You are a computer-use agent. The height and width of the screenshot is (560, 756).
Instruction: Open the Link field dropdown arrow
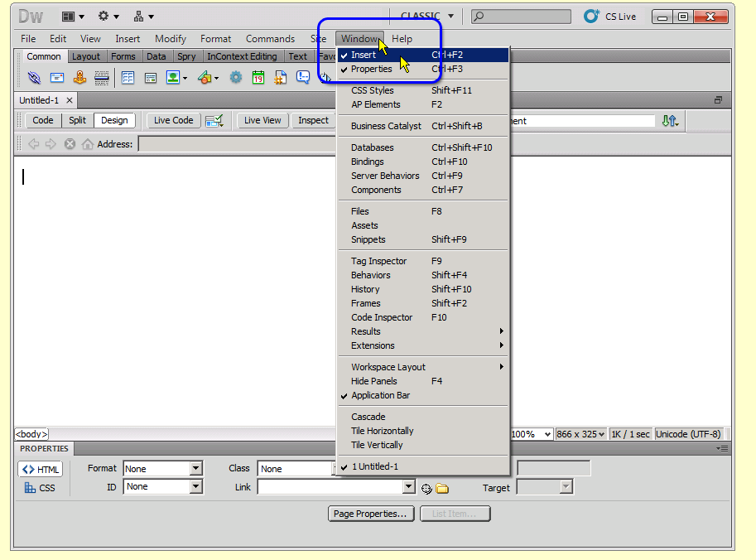[409, 486]
